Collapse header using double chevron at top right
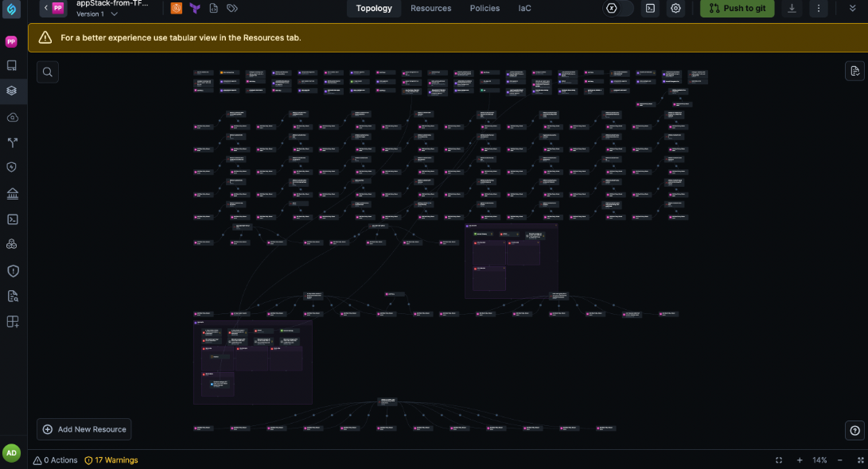The image size is (868, 469). pos(853,8)
